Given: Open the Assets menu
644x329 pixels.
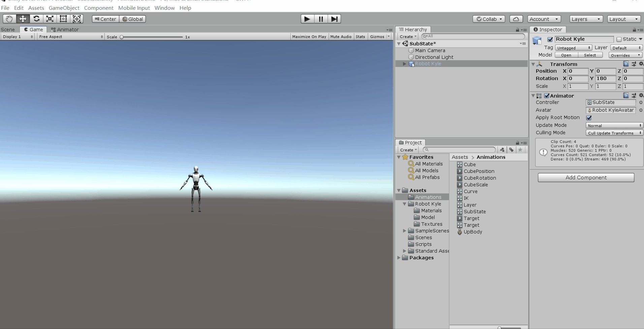Looking at the screenshot, I should (x=36, y=8).
